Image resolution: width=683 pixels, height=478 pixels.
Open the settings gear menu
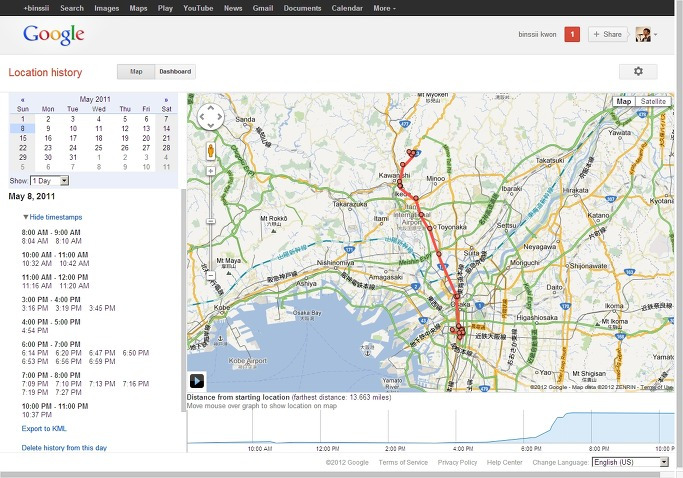click(x=638, y=71)
